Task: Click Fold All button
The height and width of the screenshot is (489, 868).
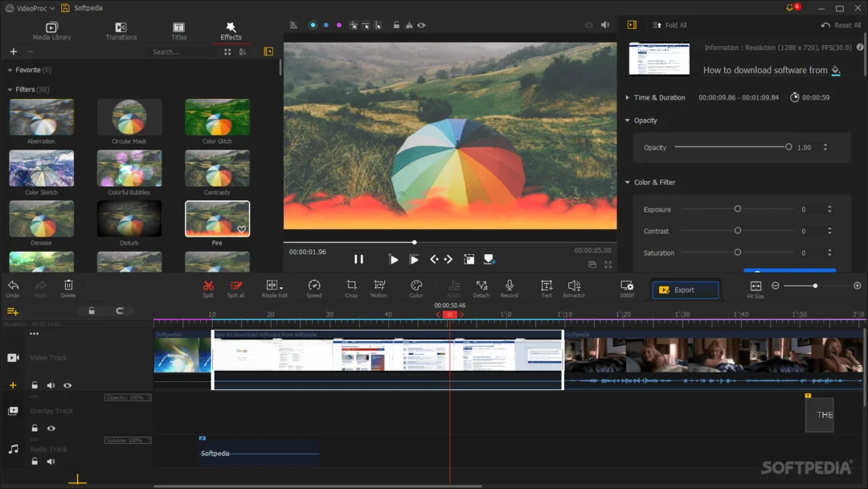Action: [x=669, y=26]
